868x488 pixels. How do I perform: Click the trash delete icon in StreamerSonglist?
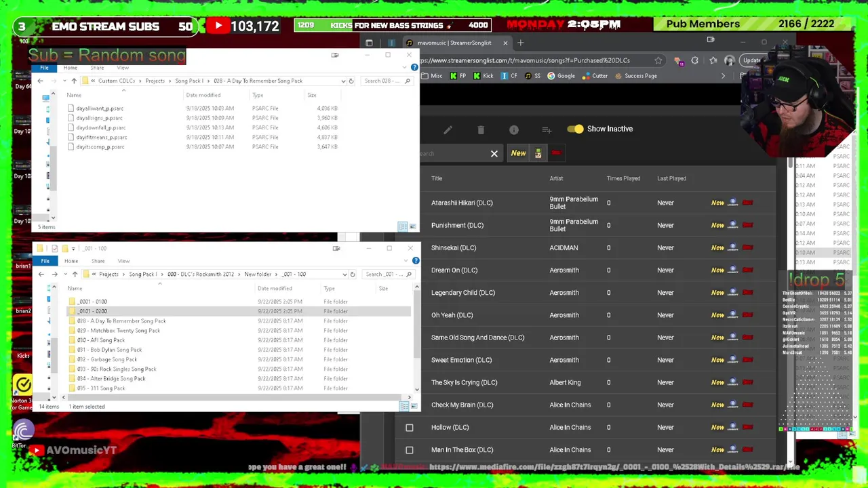[x=481, y=129]
